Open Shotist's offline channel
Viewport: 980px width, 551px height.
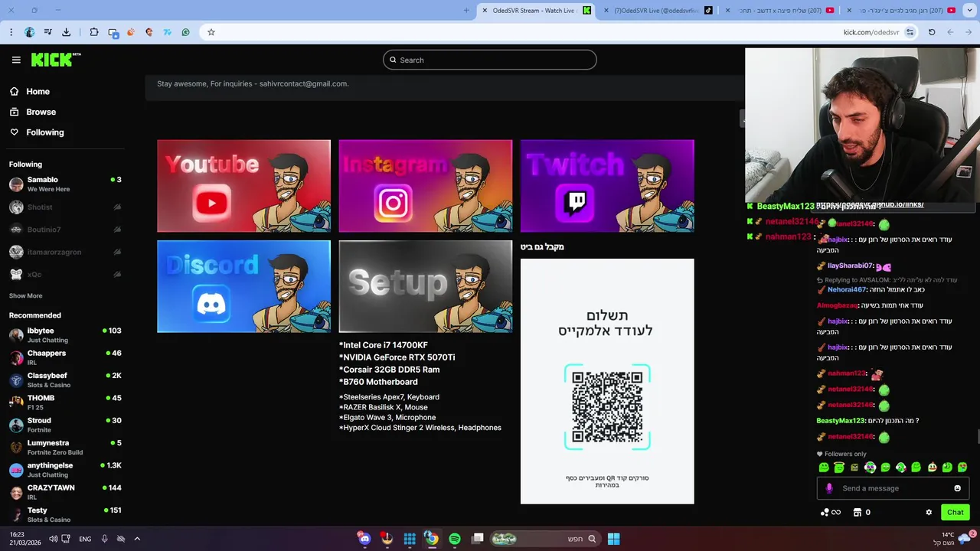click(65, 207)
